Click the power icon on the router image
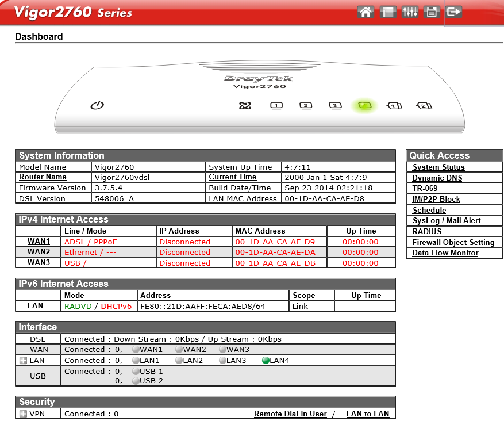The image size is (504, 432). pos(98,105)
